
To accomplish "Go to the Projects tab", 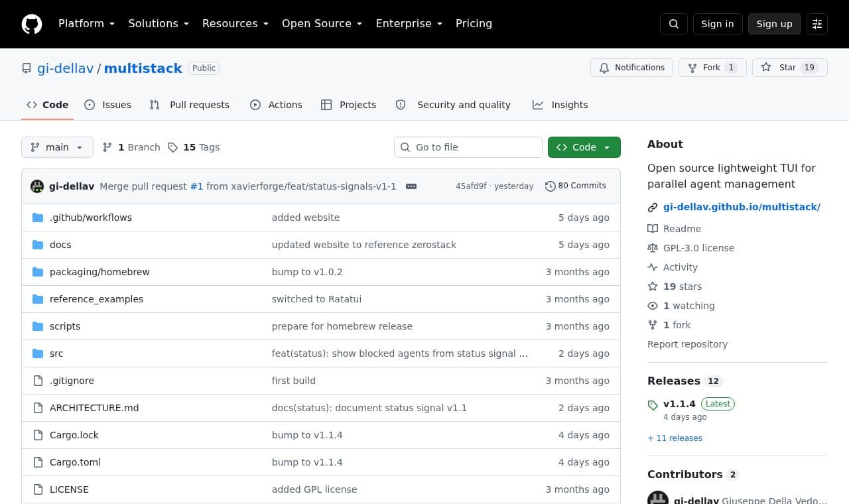I will (349, 105).
